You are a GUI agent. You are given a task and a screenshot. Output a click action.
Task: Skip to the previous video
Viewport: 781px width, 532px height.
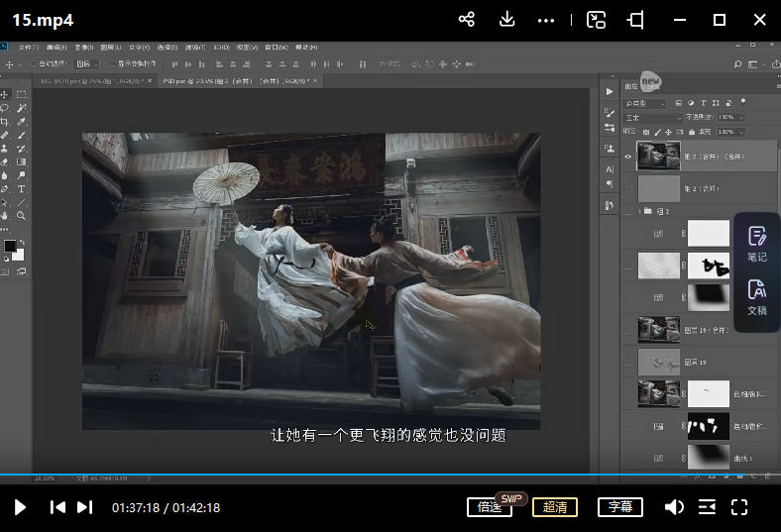(x=57, y=507)
